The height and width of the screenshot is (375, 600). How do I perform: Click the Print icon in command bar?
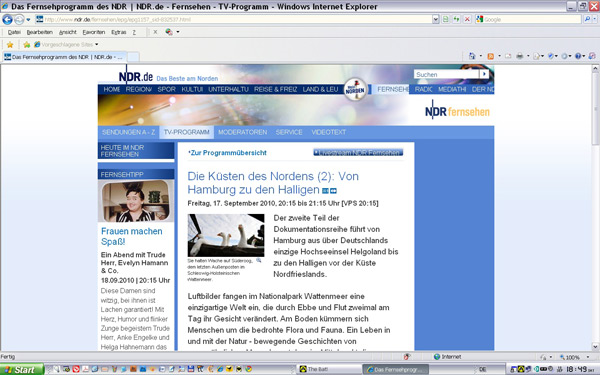click(x=519, y=56)
